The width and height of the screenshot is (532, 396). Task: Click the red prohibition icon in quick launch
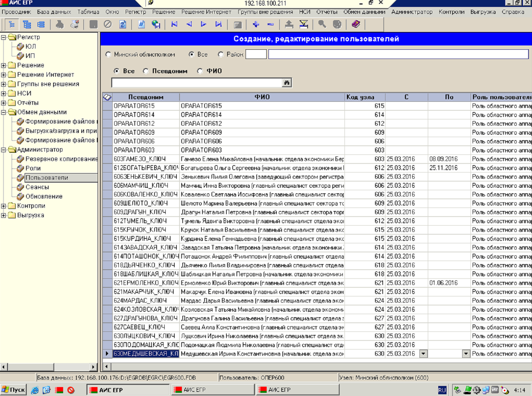tap(71, 390)
